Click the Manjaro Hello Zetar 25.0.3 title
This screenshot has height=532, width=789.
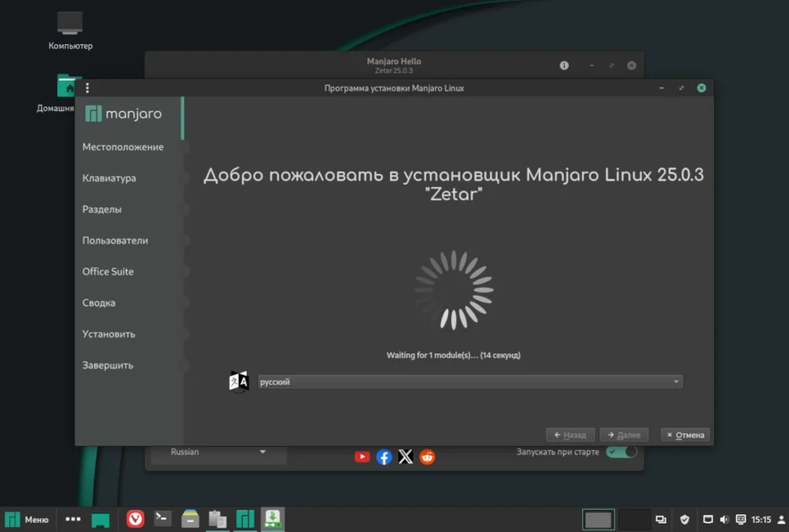[x=394, y=65]
